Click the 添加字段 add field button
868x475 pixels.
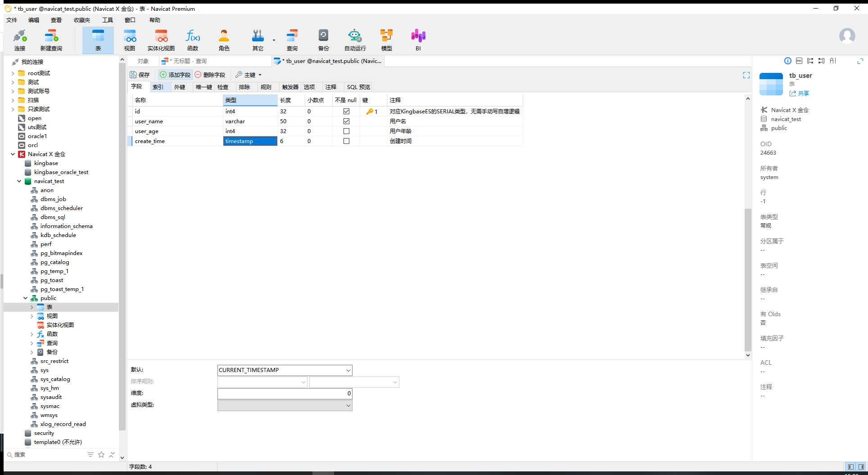[x=175, y=75]
